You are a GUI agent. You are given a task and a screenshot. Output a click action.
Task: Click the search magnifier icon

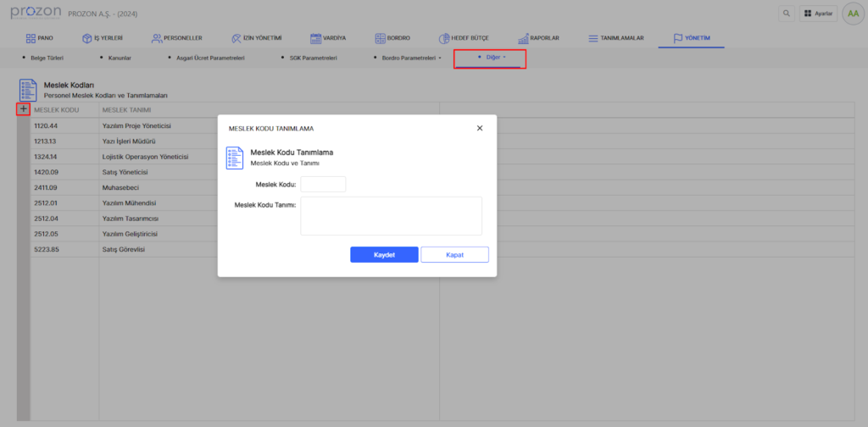click(x=787, y=14)
